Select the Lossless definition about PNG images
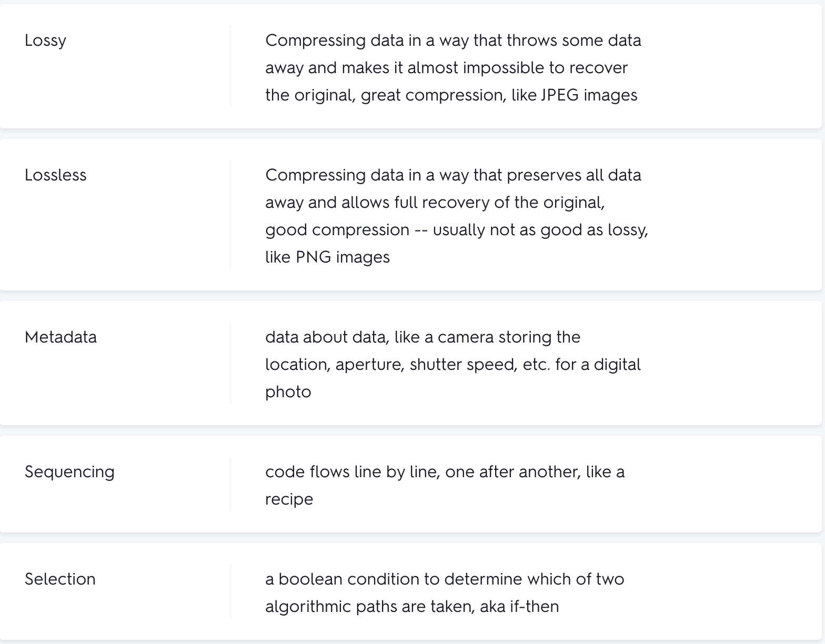825x644 pixels. 457,216
